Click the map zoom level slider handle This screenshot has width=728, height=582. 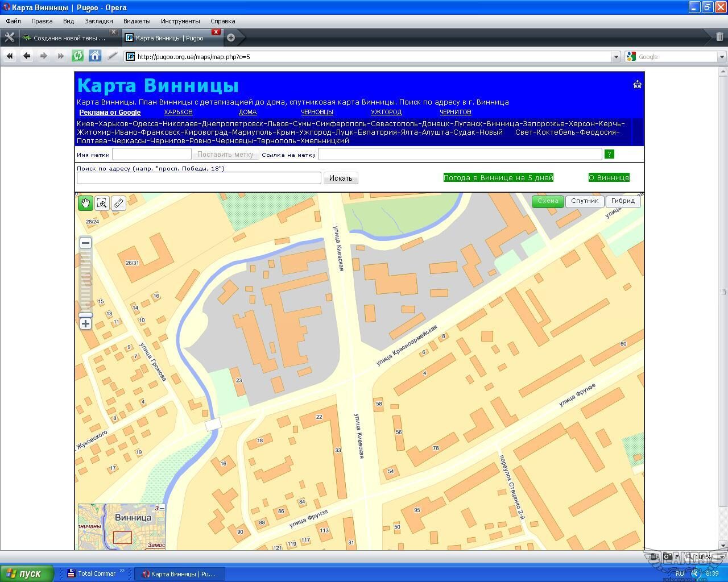point(85,315)
